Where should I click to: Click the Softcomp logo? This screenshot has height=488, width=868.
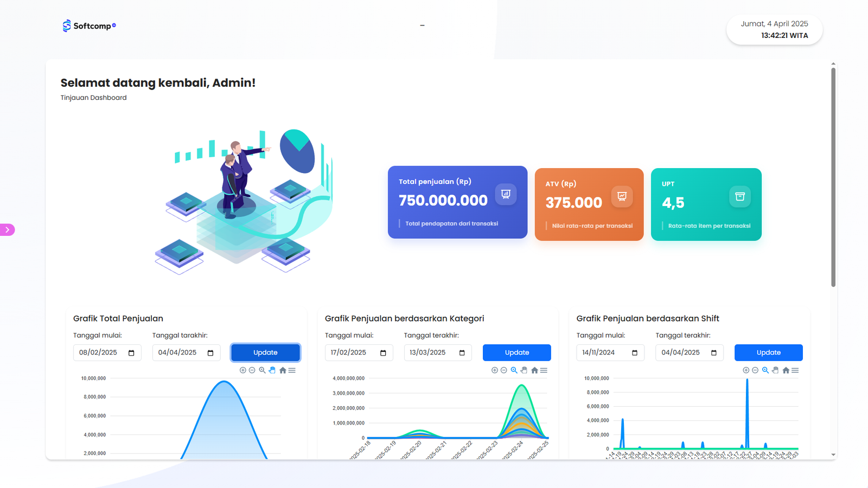point(89,26)
